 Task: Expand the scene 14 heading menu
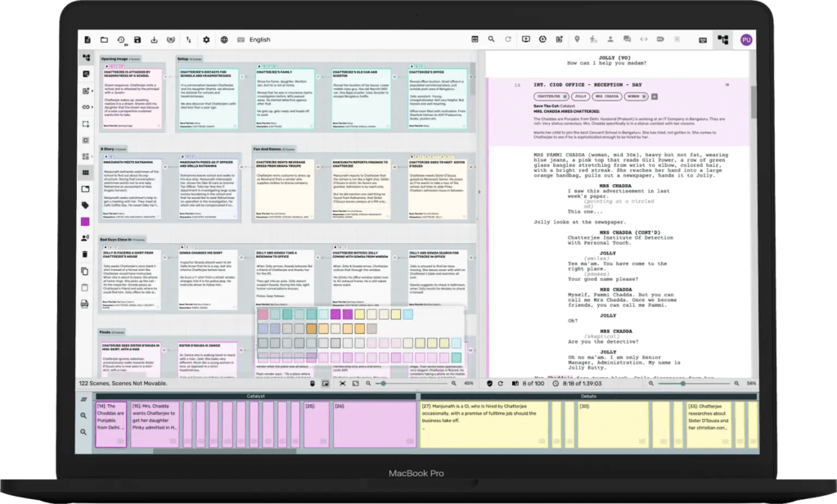(727, 85)
